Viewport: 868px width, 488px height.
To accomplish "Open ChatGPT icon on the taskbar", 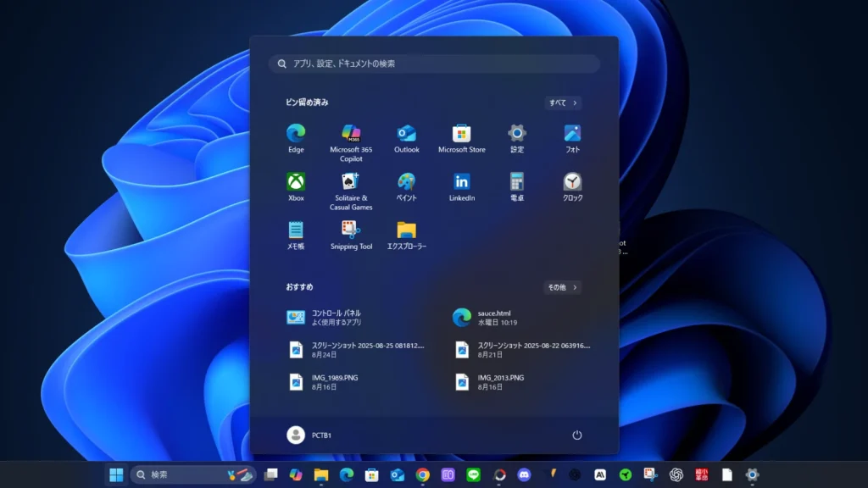I will 676,474.
